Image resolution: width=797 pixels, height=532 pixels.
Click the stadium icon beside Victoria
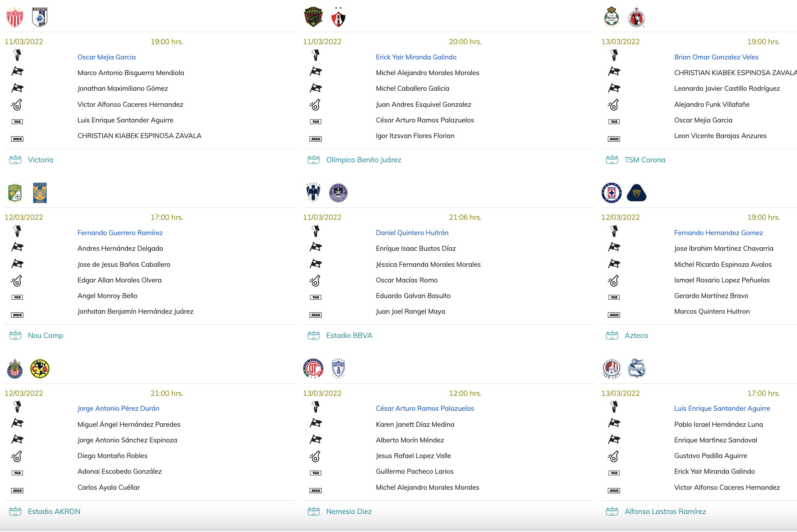pyautogui.click(x=15, y=160)
